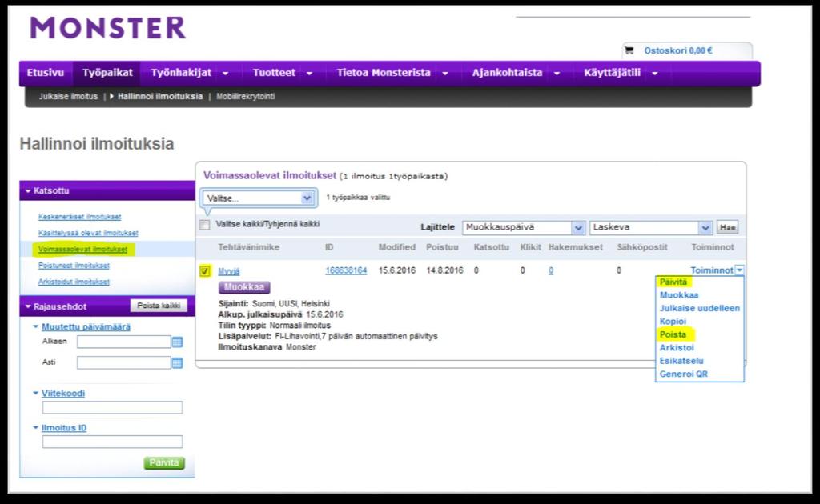Screen dimensions: 820x504
Task: Open Keskeneräiset ilmoitukset link
Action: click(x=79, y=217)
